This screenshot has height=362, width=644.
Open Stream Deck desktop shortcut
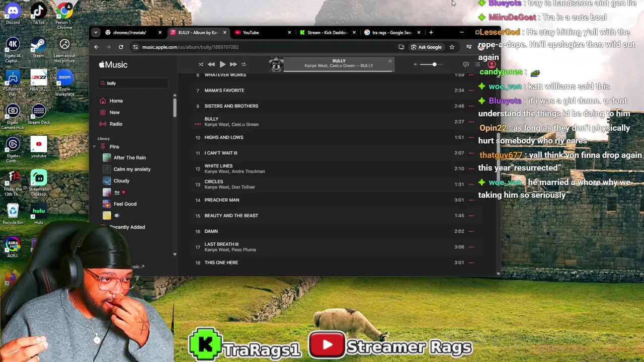coord(39,115)
